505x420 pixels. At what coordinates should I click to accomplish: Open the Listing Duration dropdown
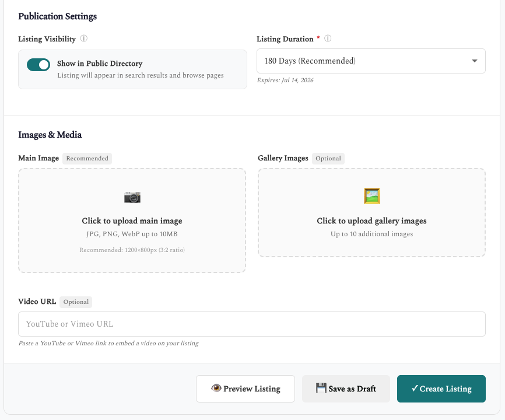pyautogui.click(x=371, y=61)
